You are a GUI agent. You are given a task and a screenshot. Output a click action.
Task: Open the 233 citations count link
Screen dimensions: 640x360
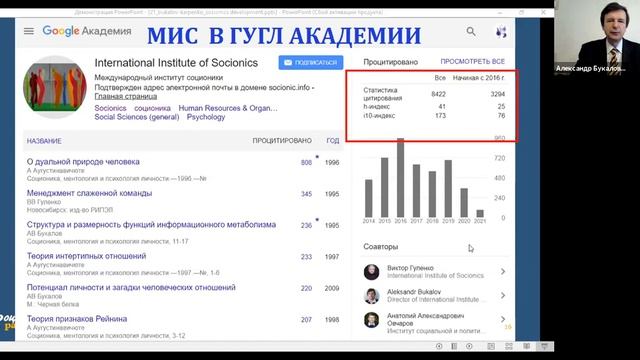(x=306, y=257)
